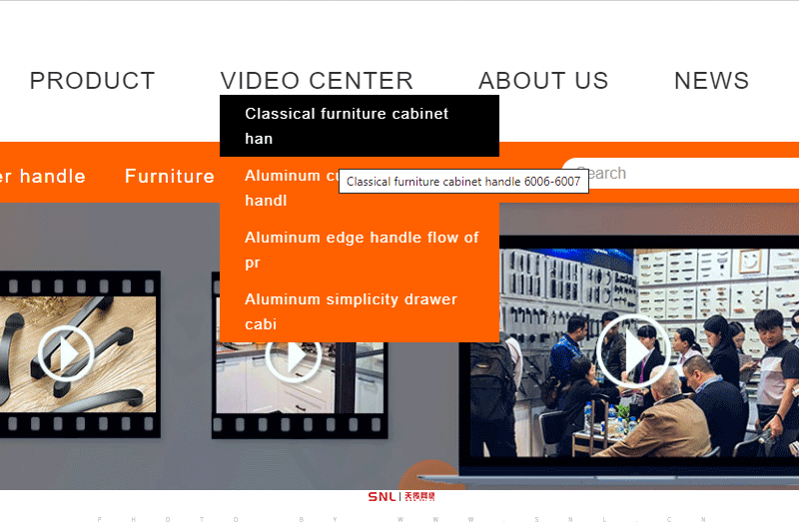Switch to the Furniture category tab
The image size is (799, 532).
click(x=169, y=177)
